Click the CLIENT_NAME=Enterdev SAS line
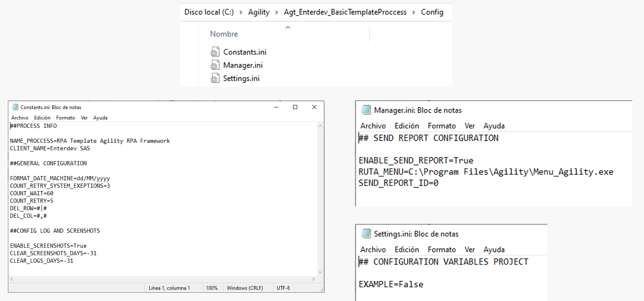644x301 pixels. coord(50,148)
